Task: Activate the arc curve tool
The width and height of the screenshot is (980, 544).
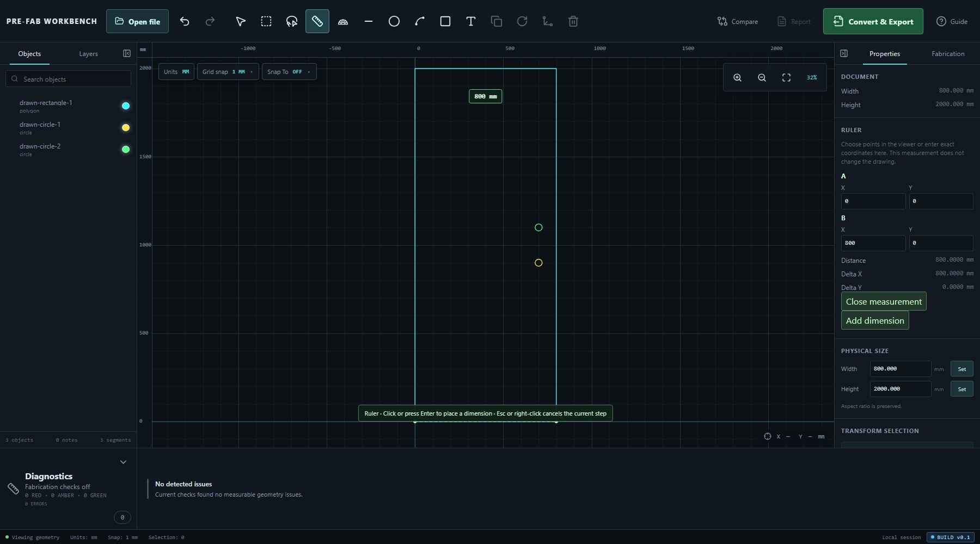Action: tap(420, 21)
